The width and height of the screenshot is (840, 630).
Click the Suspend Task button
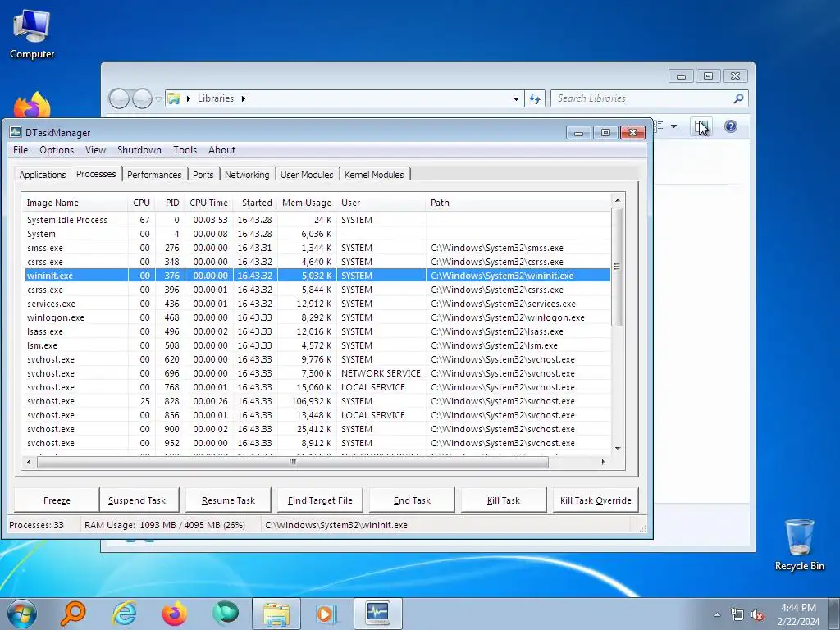[x=137, y=500]
